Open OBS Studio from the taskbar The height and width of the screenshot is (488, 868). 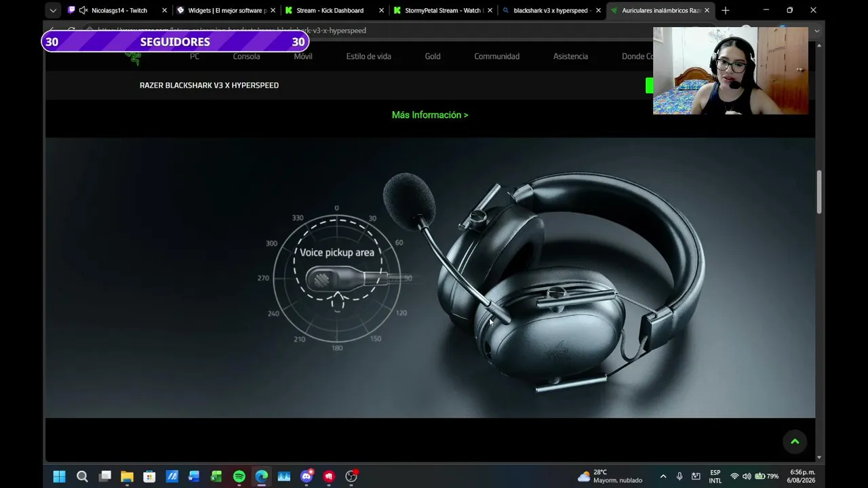[351, 476]
